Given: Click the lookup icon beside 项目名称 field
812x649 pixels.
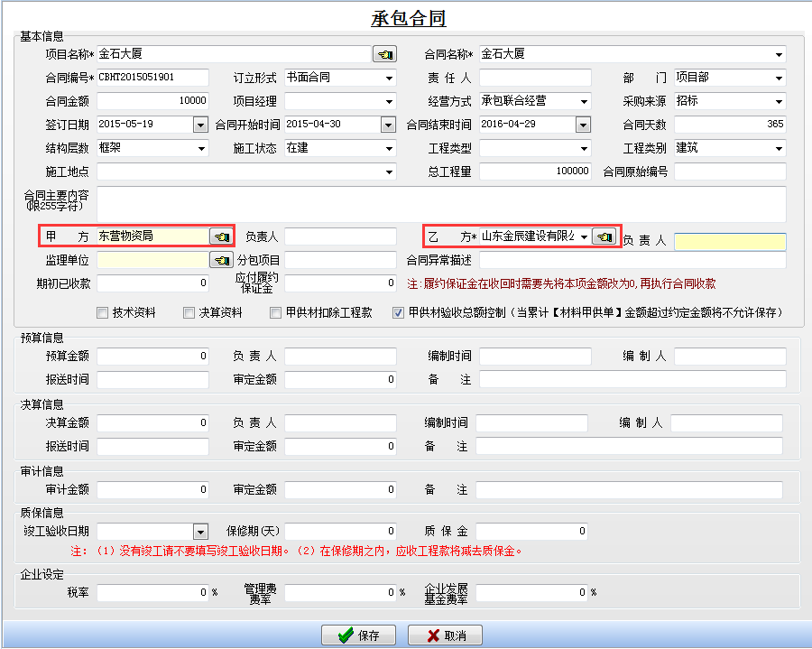Looking at the screenshot, I should (x=384, y=54).
